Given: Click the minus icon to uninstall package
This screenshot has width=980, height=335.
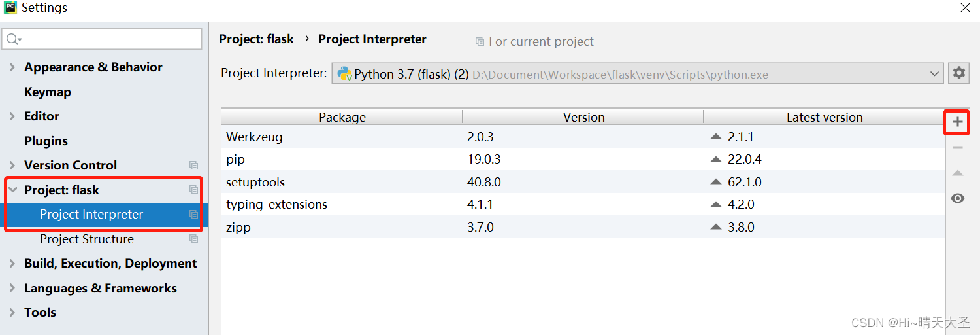Looking at the screenshot, I should pos(958,147).
